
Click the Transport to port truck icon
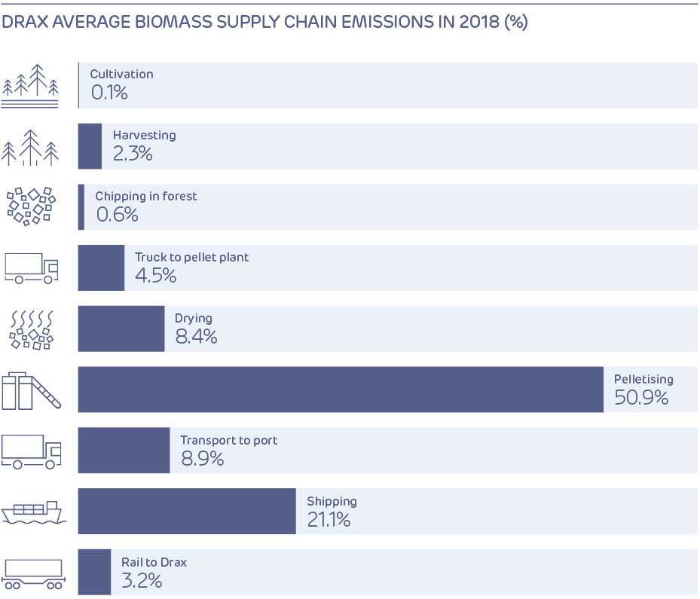pos(31,451)
